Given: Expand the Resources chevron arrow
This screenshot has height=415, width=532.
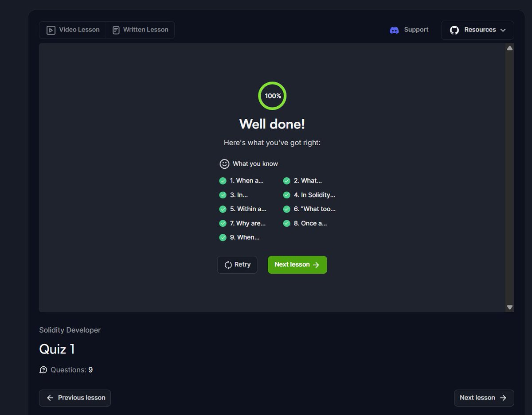Looking at the screenshot, I should tap(503, 30).
